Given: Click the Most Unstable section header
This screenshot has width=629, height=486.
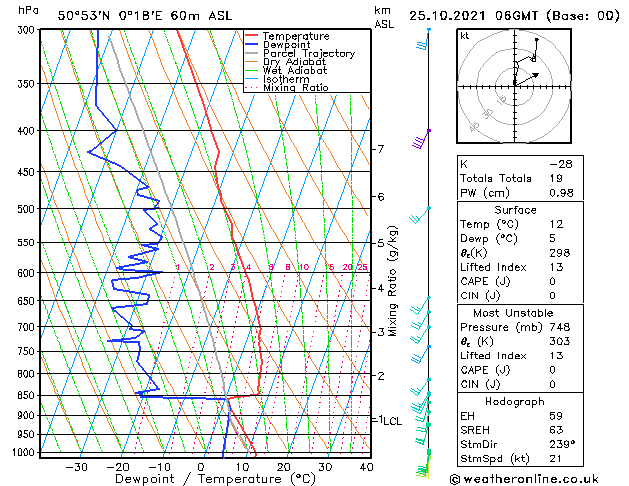Looking at the screenshot, I should tap(513, 313).
